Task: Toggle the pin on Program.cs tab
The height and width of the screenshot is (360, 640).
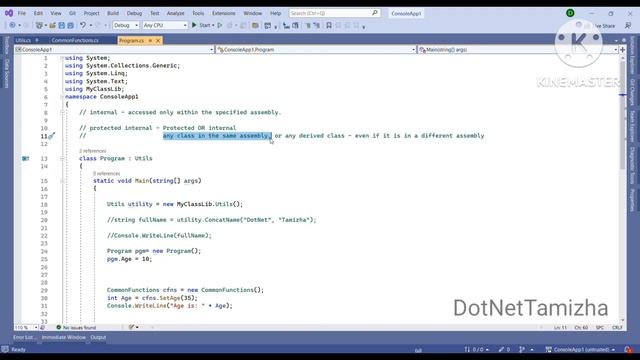Action: point(150,40)
